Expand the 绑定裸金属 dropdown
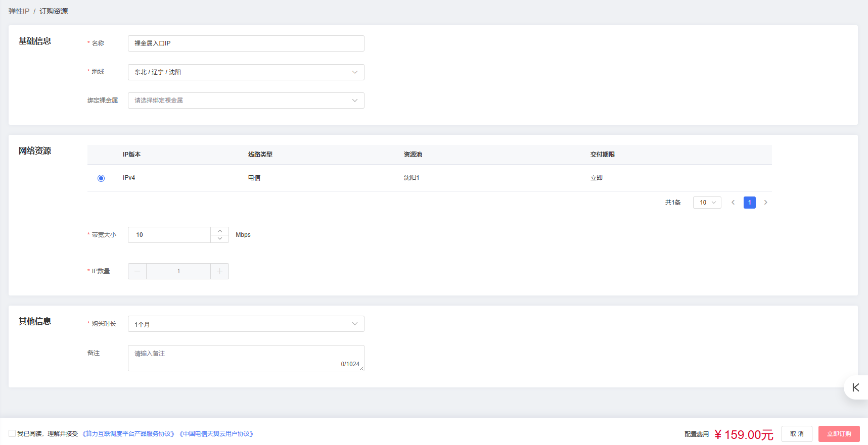 click(246, 101)
